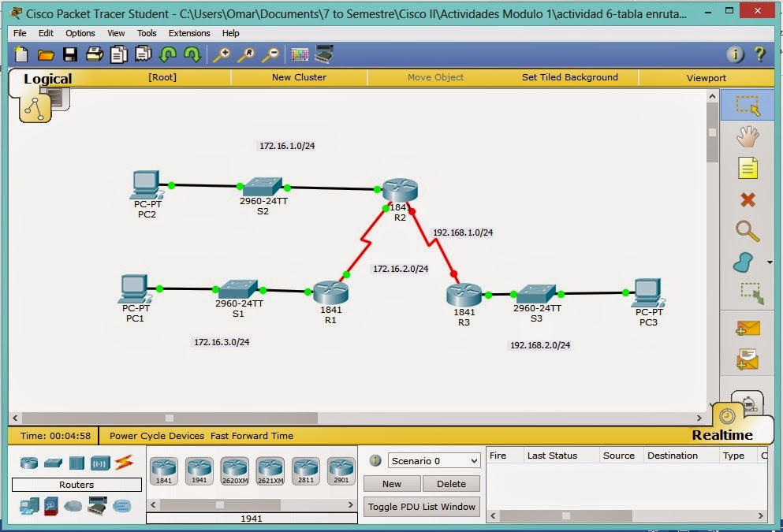The image size is (783, 532).
Task: Click the yellow question mark help icon
Action: click(759, 54)
